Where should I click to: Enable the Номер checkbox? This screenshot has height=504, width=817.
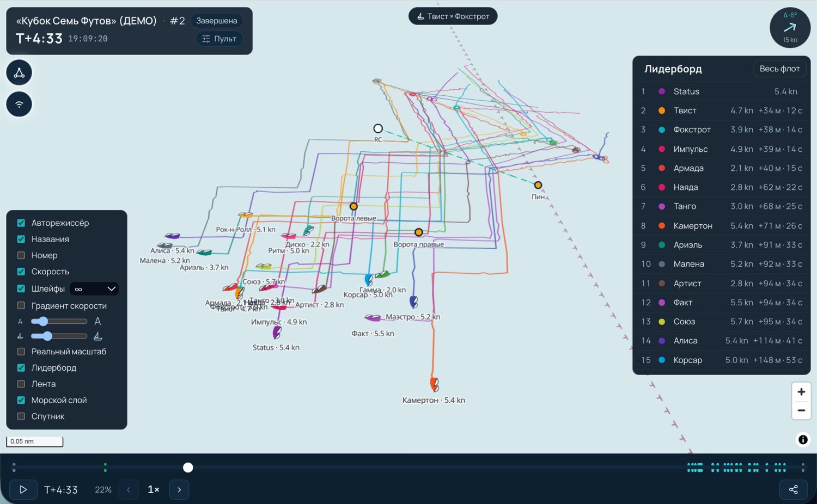[x=21, y=255]
